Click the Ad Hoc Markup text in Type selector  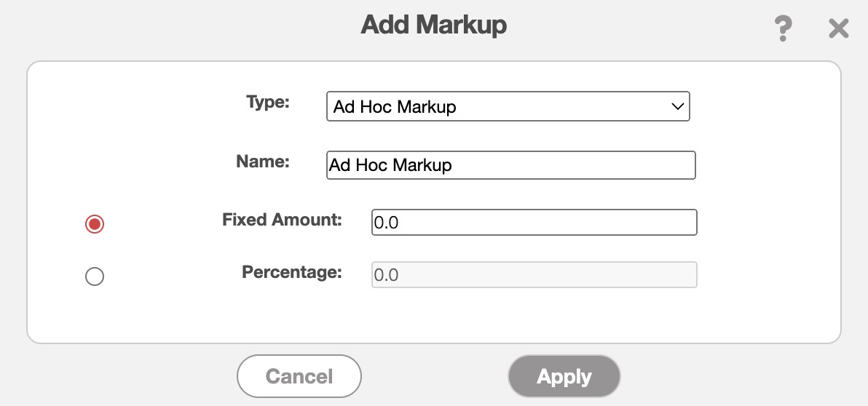coord(395,107)
